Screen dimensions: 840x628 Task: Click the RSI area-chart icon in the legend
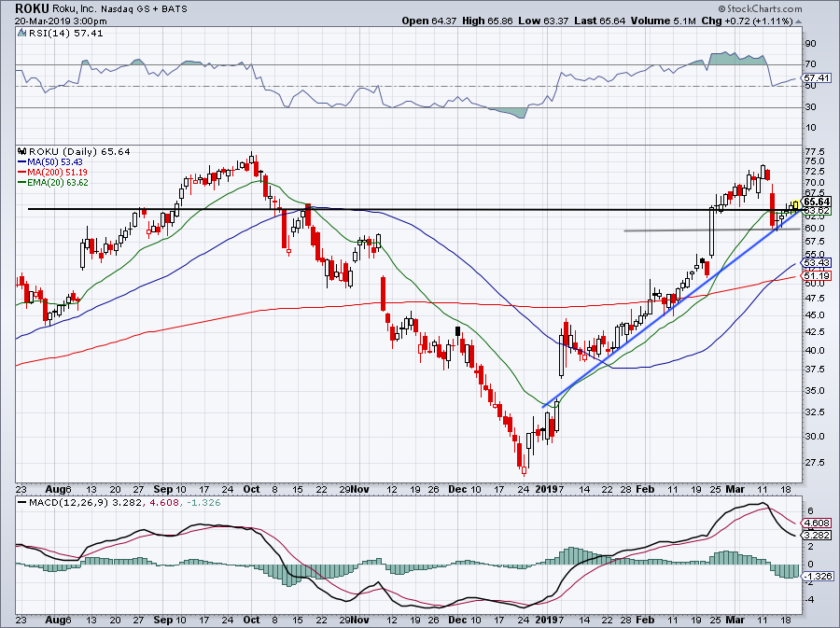point(21,34)
